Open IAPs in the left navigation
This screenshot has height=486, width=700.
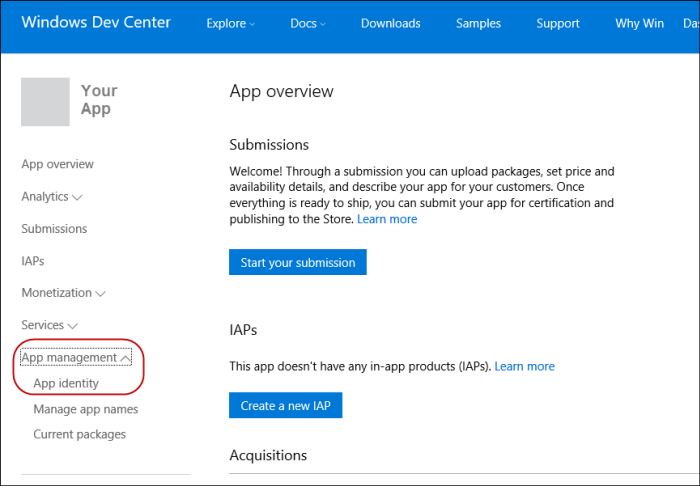pos(33,261)
